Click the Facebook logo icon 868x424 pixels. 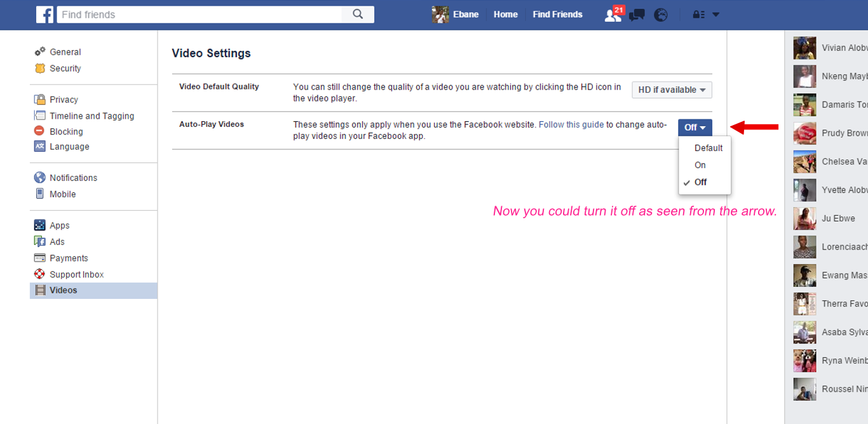44,14
